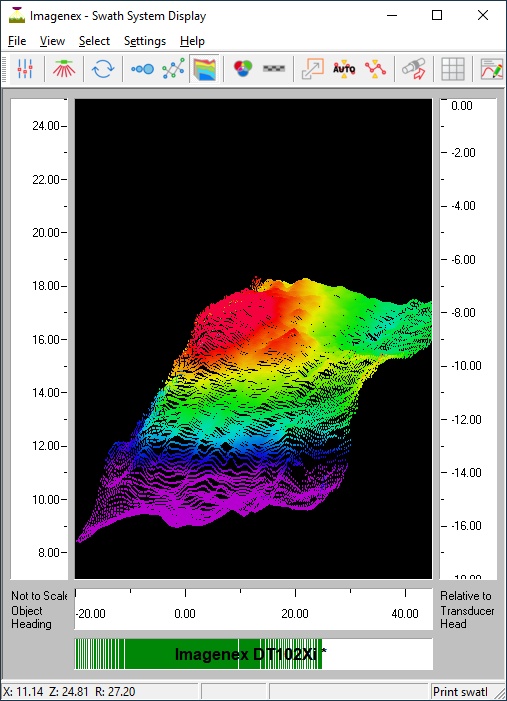Click the 'Not to Scale' label
Image resolution: width=507 pixels, height=701 pixels.
click(x=39, y=596)
